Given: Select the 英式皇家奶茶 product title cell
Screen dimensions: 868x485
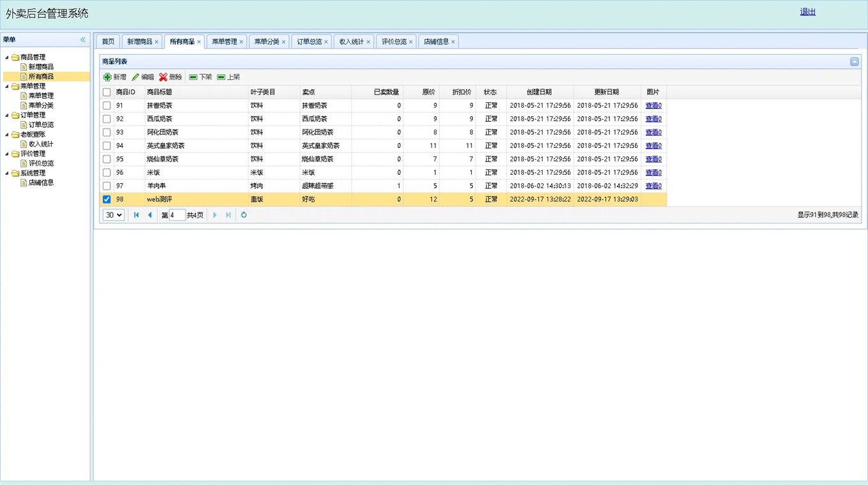Looking at the screenshot, I should pos(197,146).
